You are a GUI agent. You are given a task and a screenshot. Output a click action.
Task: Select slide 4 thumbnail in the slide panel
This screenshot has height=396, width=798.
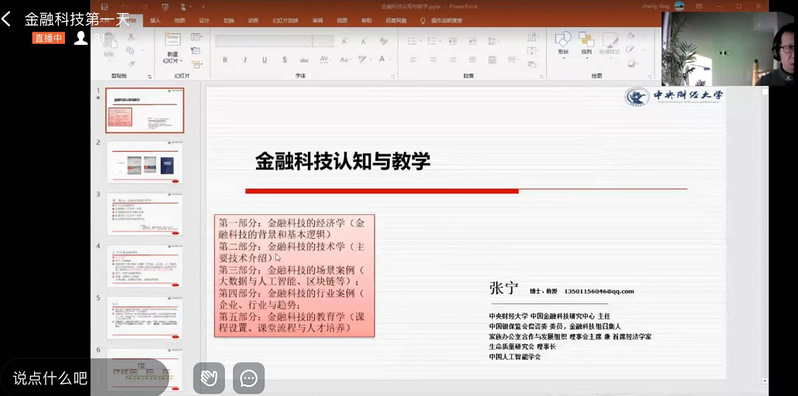[x=145, y=266]
